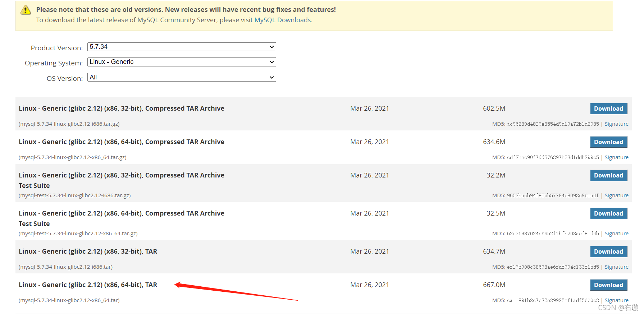Image resolution: width=644 pixels, height=314 pixels.
Task: Open Signature for mysql-5.7.34 i686.tar
Action: click(616, 267)
